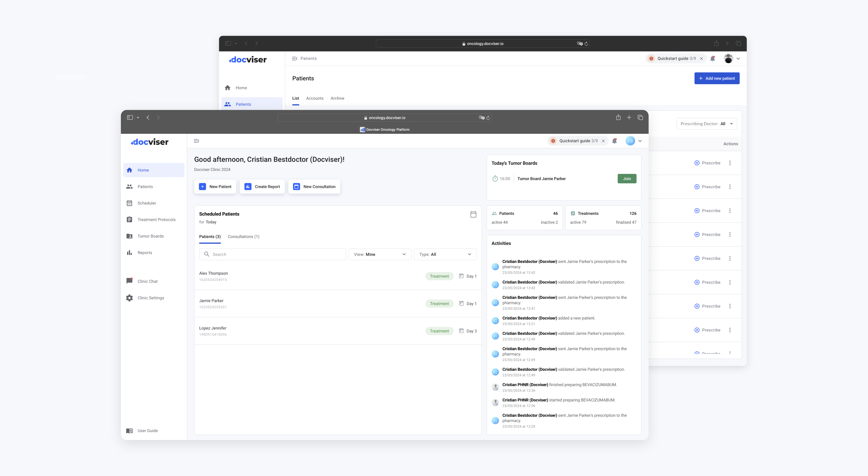
Task: Open Treatment Protocols from the sidebar
Action: point(154,219)
